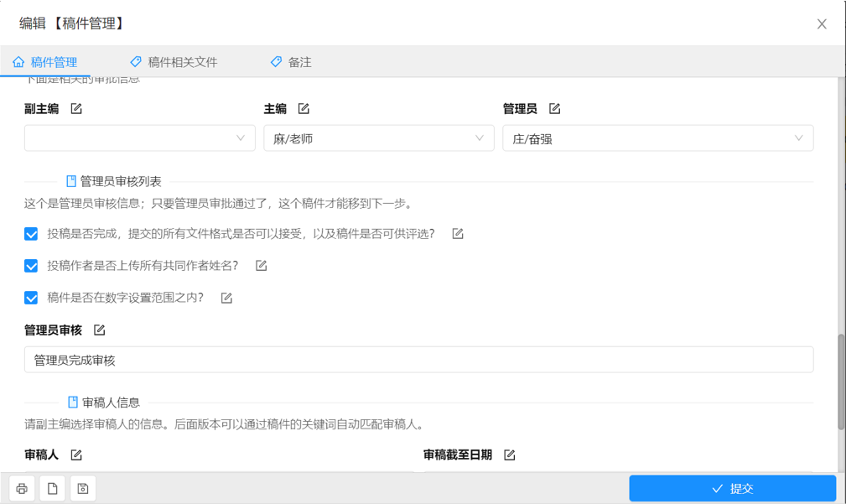Open the 备注 tab
846x504 pixels.
(291, 62)
